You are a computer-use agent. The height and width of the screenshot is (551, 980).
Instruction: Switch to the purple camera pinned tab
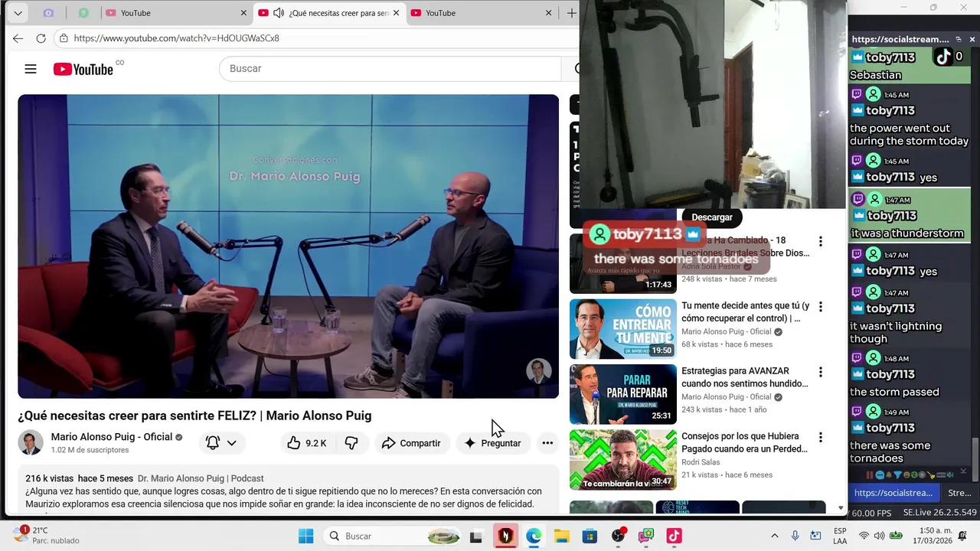click(x=48, y=13)
